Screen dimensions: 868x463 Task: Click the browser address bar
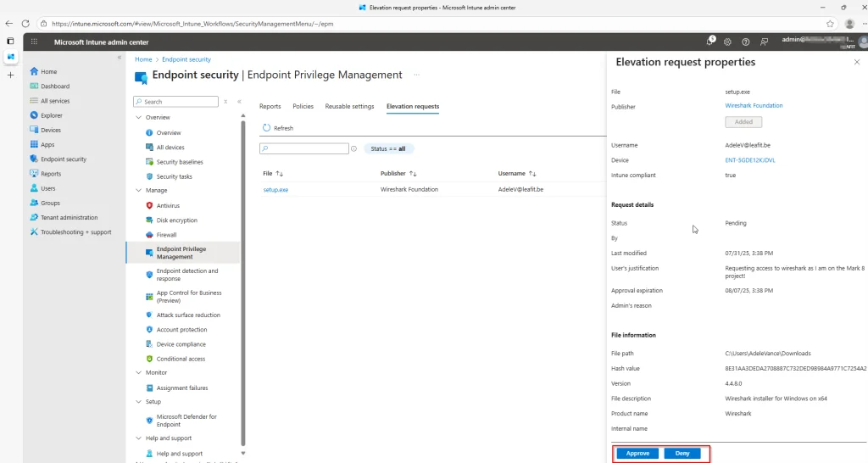[x=431, y=24]
